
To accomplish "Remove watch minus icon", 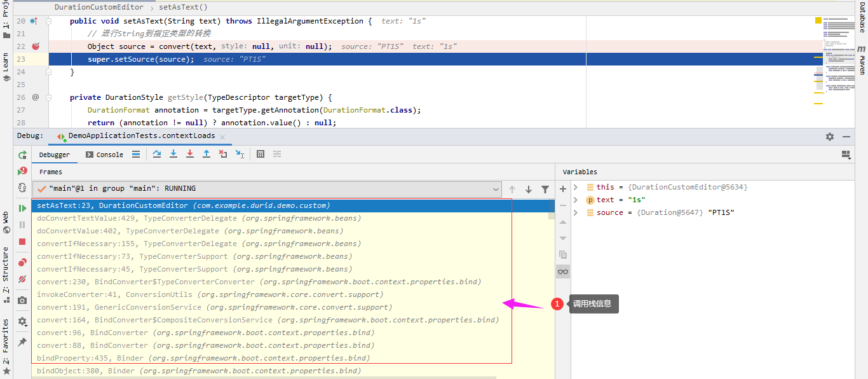I will click(x=563, y=205).
